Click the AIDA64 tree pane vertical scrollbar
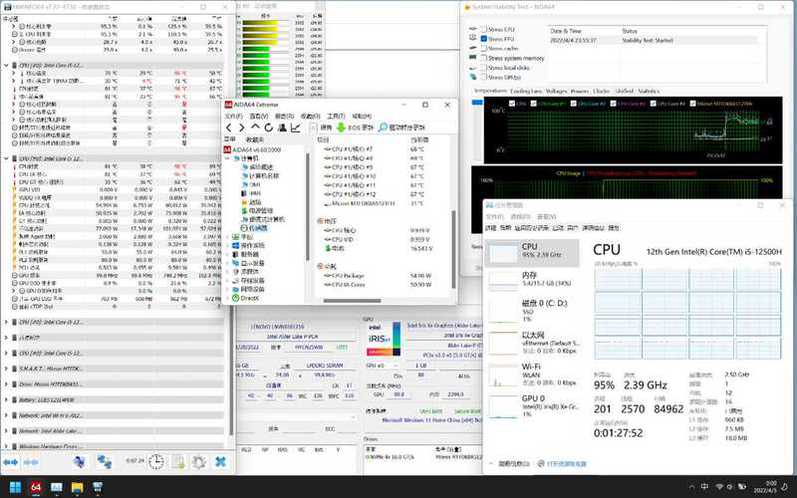Image resolution: width=797 pixels, height=498 pixels. tap(307, 206)
